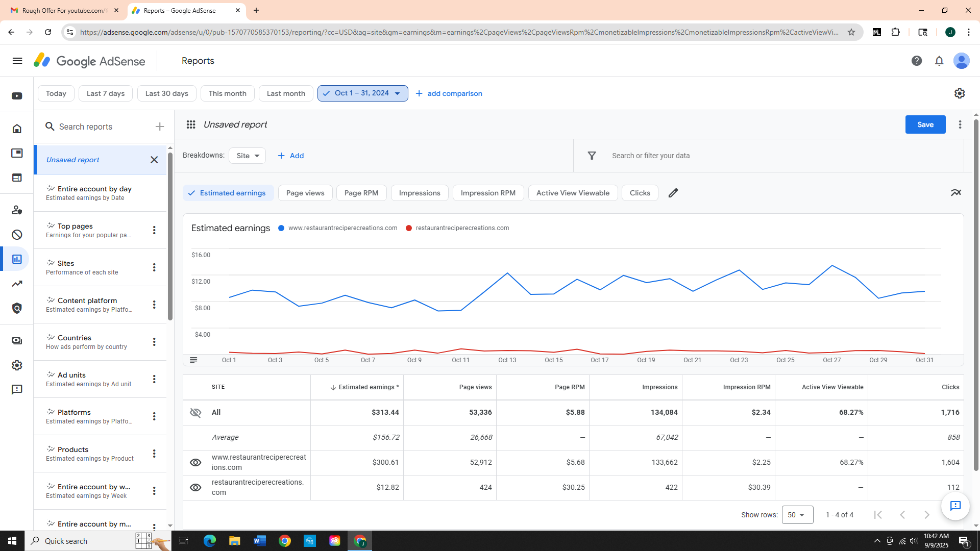This screenshot has width=980, height=551.
Task: Toggle the red restaurantreciperecreations.com legend dot
Action: pos(409,228)
